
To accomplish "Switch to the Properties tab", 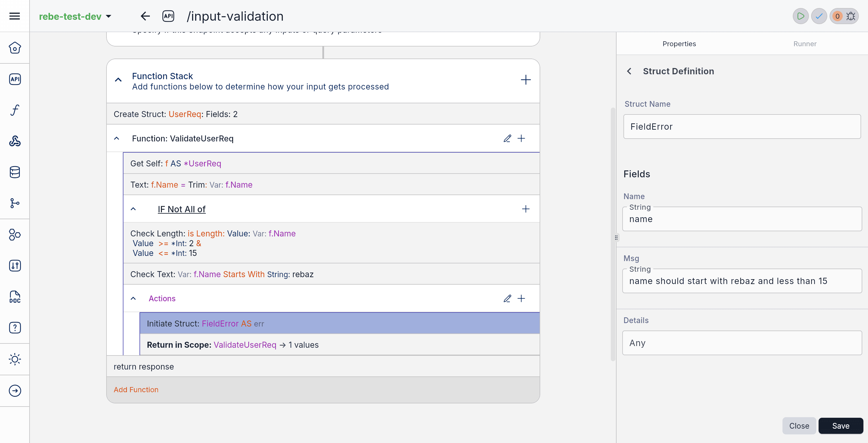I will 679,43.
